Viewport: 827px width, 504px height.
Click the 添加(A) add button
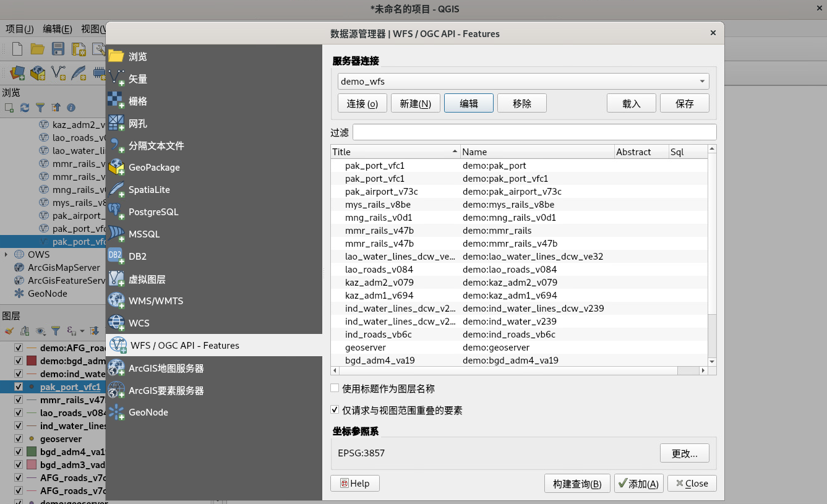tap(639, 484)
